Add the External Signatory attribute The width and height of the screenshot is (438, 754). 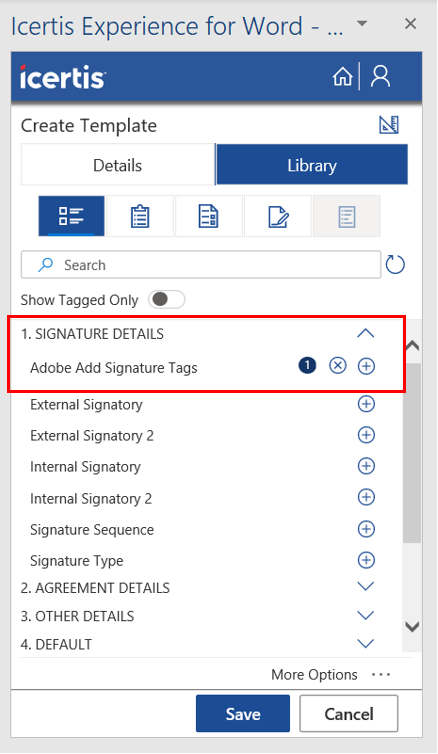366,404
